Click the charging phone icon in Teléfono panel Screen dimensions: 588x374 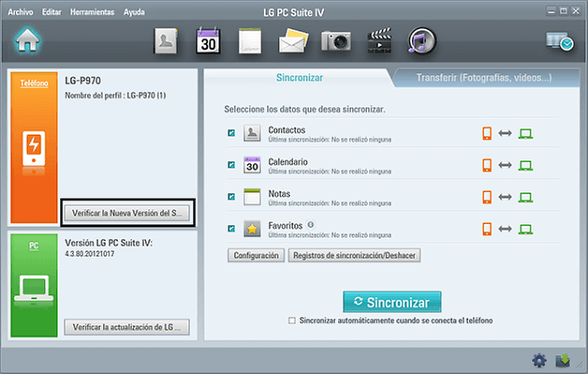point(34,149)
